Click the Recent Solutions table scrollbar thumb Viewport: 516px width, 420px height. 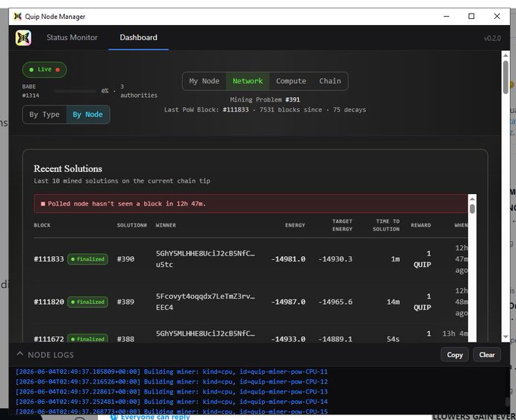(x=472, y=208)
